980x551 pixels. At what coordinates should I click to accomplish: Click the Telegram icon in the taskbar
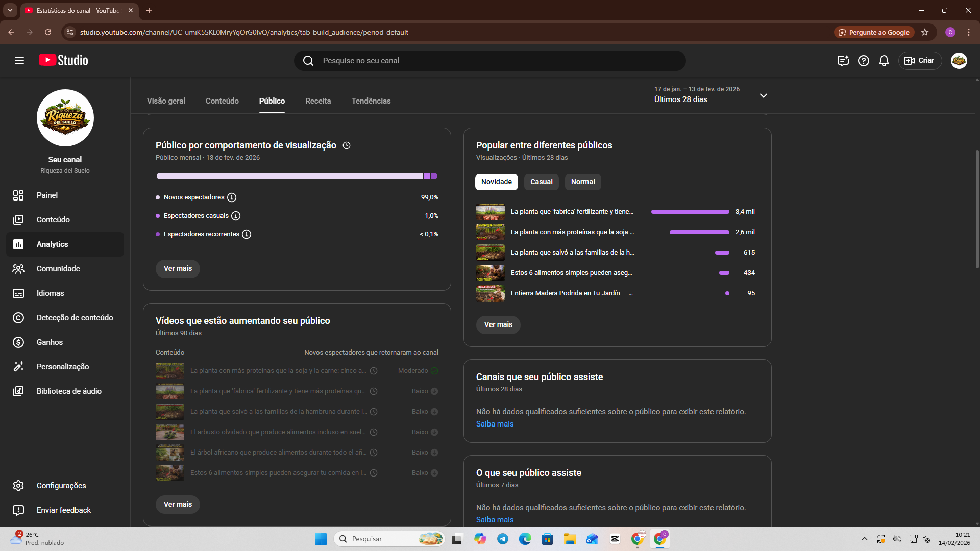(x=502, y=539)
